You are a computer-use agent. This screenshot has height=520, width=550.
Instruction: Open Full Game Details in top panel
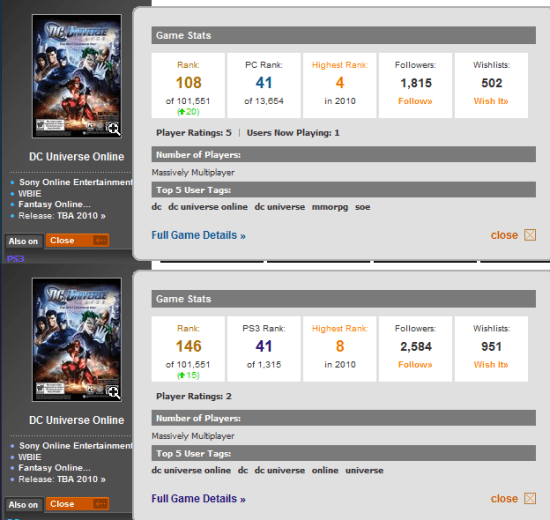(x=198, y=235)
